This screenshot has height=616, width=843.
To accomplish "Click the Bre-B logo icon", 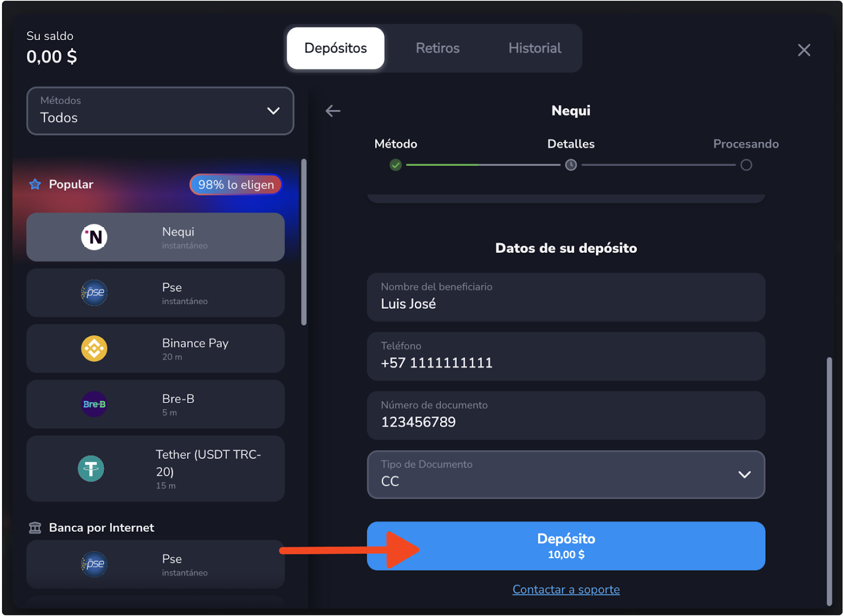I will pyautogui.click(x=94, y=404).
